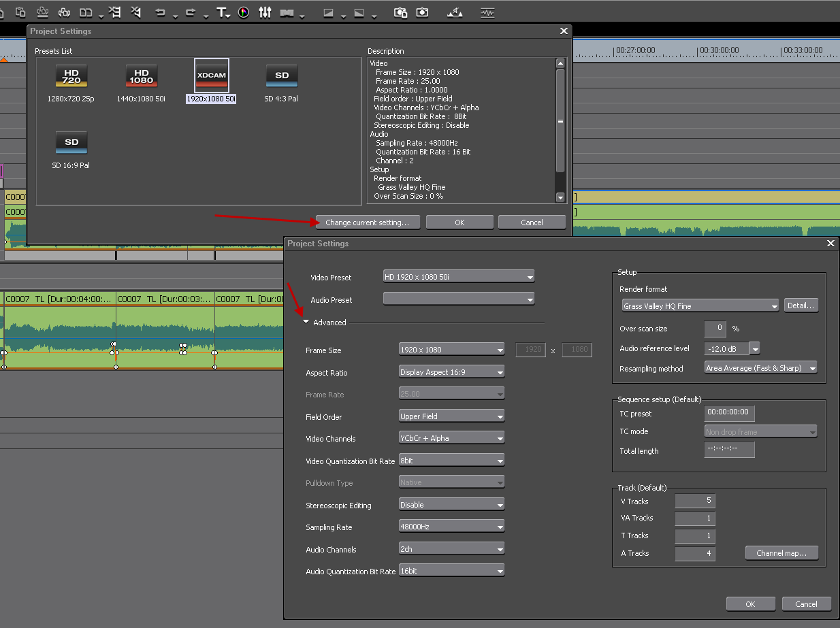Open the Video Preset dropdown
Viewport: 840px width, 628px height.
pos(459,277)
